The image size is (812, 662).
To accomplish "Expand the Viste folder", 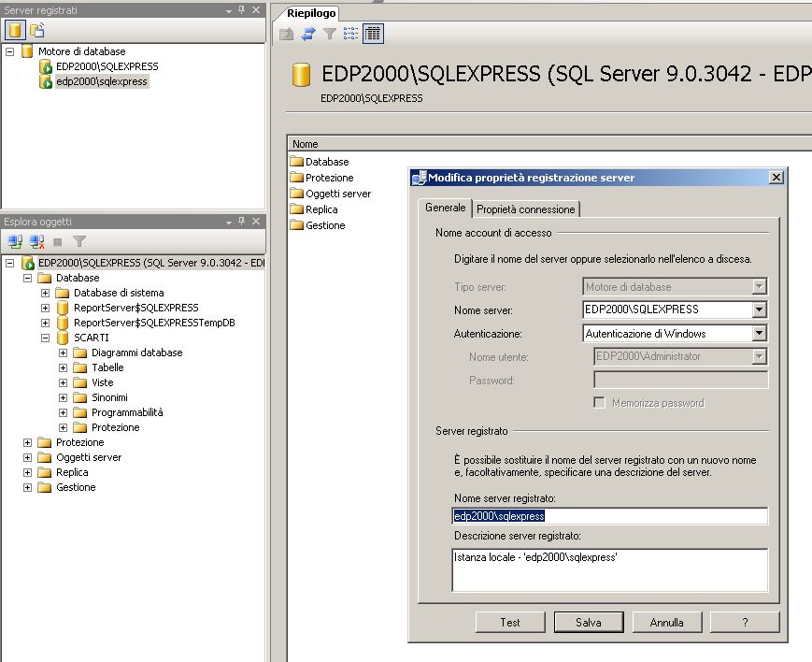I will (x=63, y=383).
